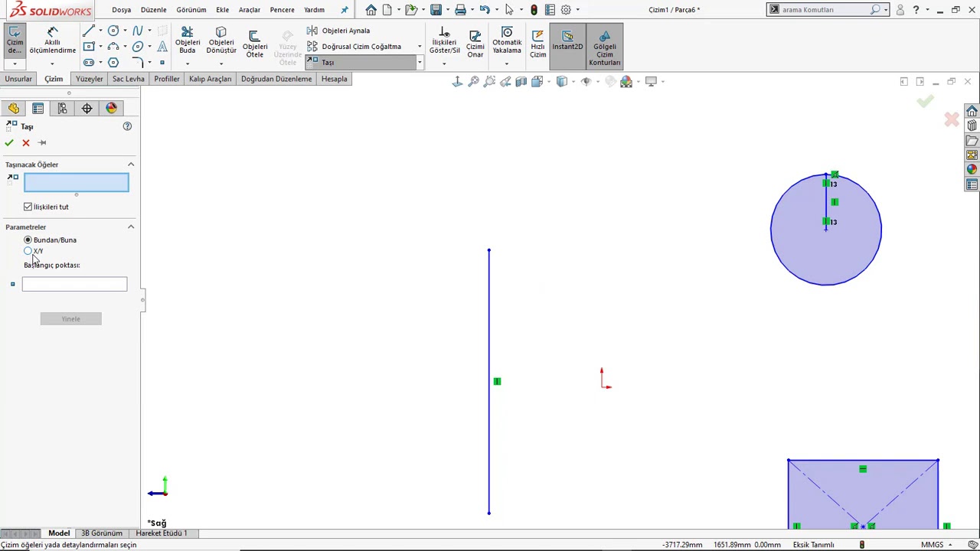Select the Straight Slot tool
The width and height of the screenshot is (980, 551).
89,63
